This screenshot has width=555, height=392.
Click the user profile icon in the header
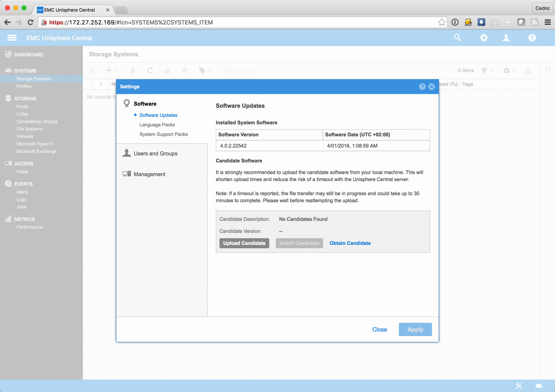click(x=506, y=38)
